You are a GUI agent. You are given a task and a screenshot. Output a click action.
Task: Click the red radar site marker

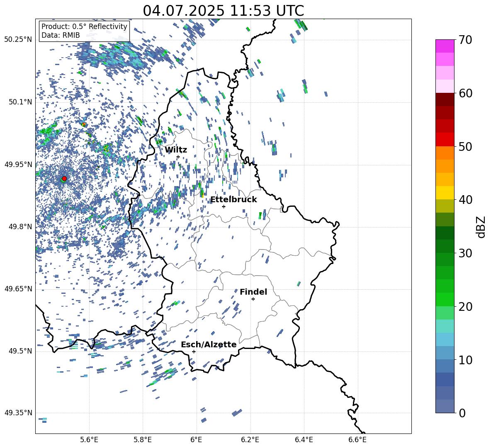click(x=64, y=178)
